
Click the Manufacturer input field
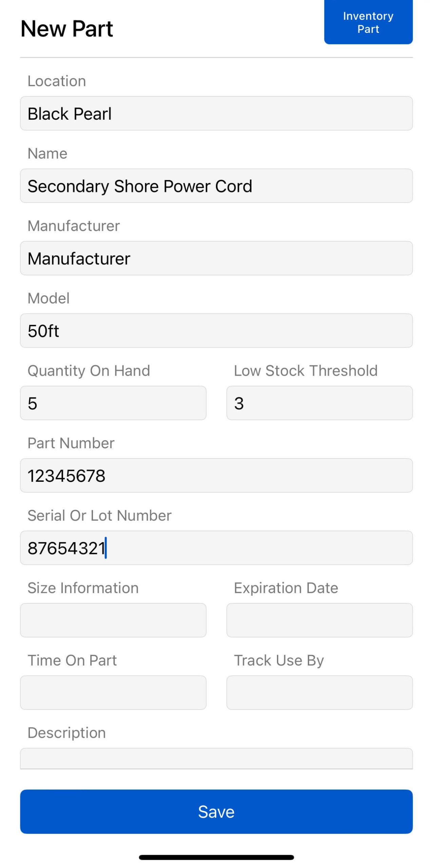click(x=216, y=258)
